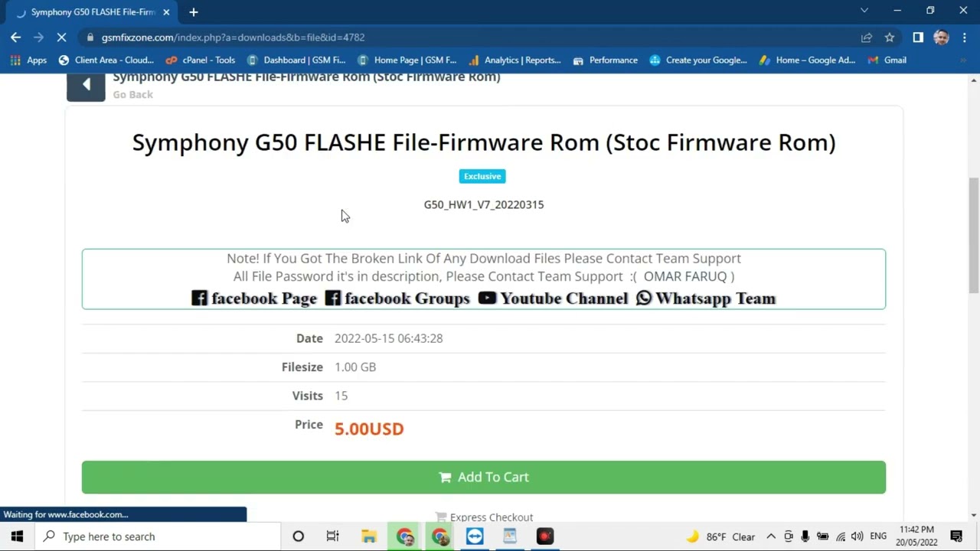Open the Wi-Fi network tray icon
This screenshot has height=551, width=980.
tap(841, 536)
